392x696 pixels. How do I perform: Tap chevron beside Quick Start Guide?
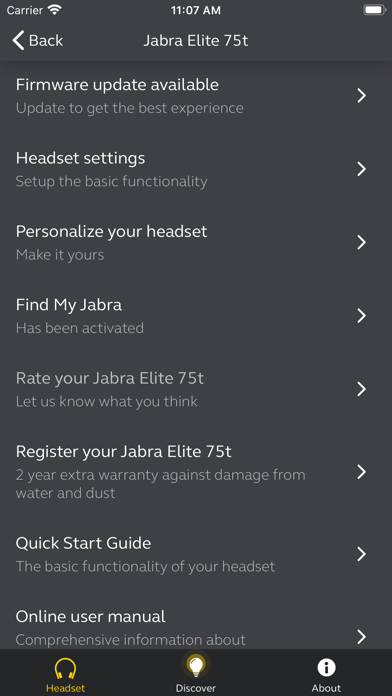tap(362, 554)
